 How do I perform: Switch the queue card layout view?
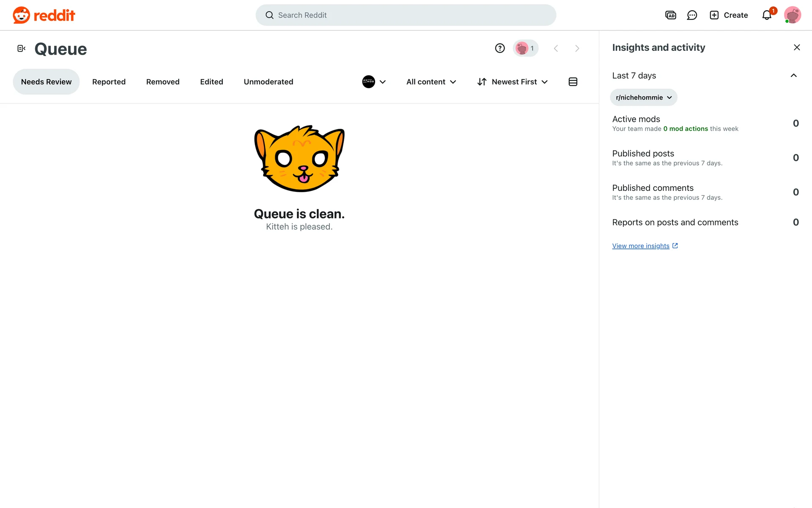(573, 82)
